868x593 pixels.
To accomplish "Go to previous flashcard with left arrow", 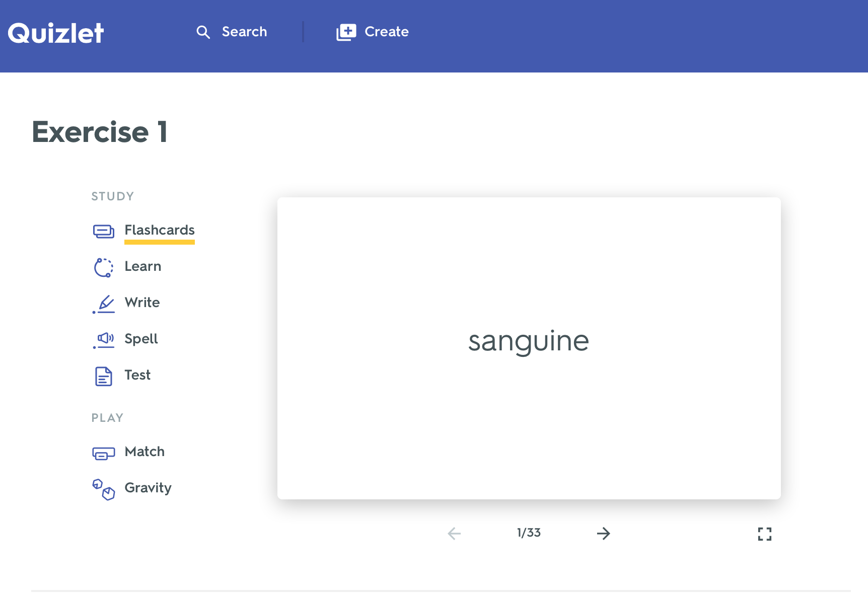I will tap(454, 533).
